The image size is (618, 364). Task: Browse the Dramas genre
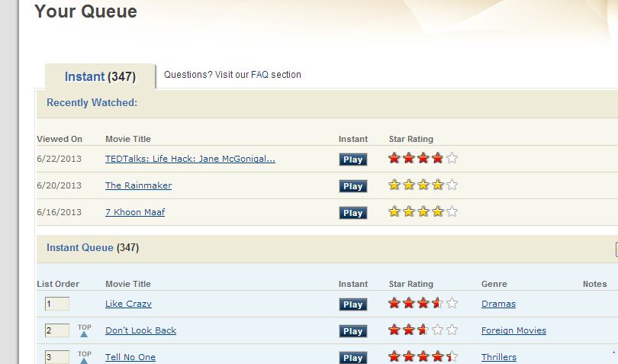498,304
